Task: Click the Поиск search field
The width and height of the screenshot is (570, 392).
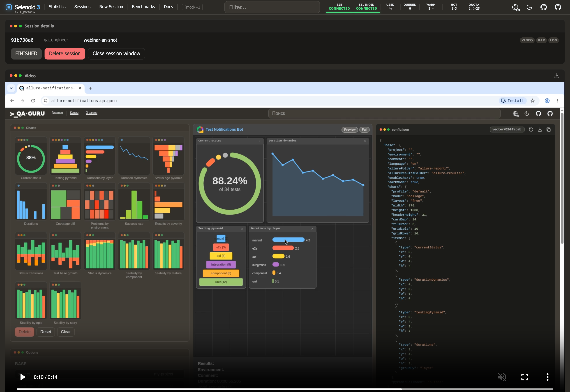Action: [384, 114]
